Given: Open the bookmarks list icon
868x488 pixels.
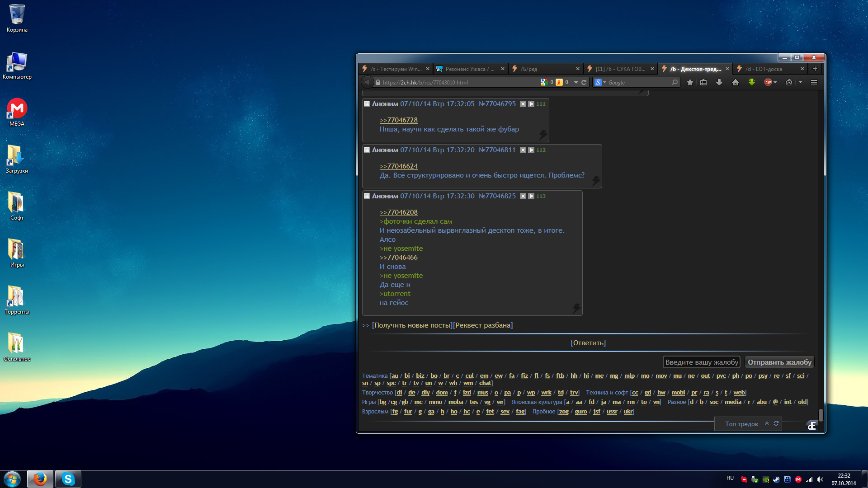Looking at the screenshot, I should (x=703, y=82).
